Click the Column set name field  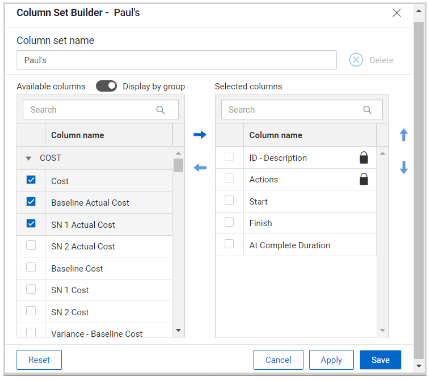176,60
